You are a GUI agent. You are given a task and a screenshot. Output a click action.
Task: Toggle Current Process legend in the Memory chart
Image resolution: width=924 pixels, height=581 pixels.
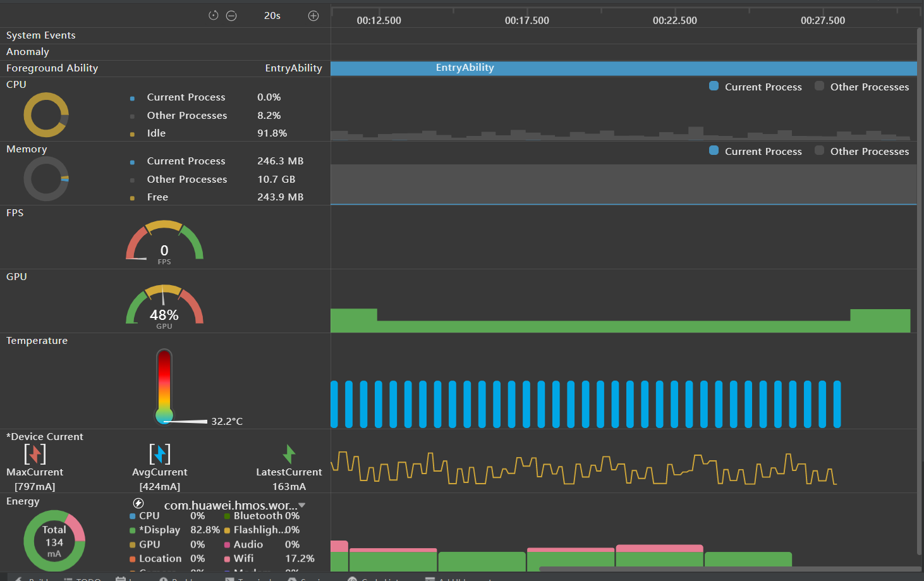click(756, 151)
